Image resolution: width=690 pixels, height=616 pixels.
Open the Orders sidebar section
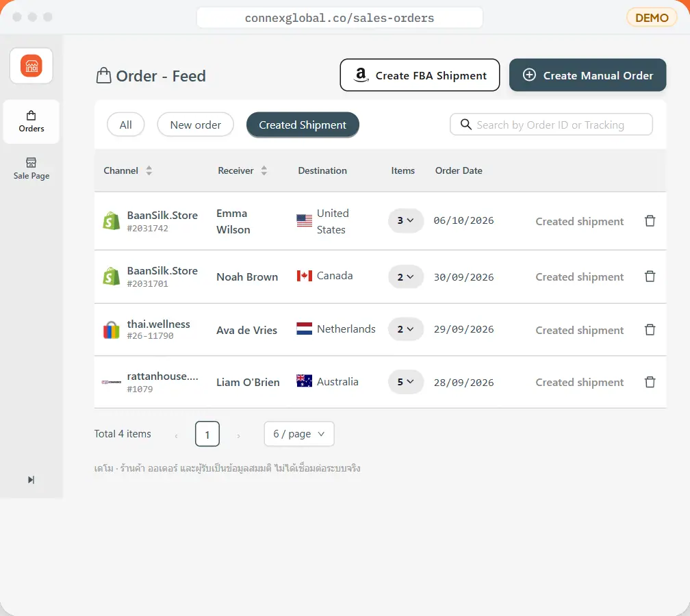31,122
